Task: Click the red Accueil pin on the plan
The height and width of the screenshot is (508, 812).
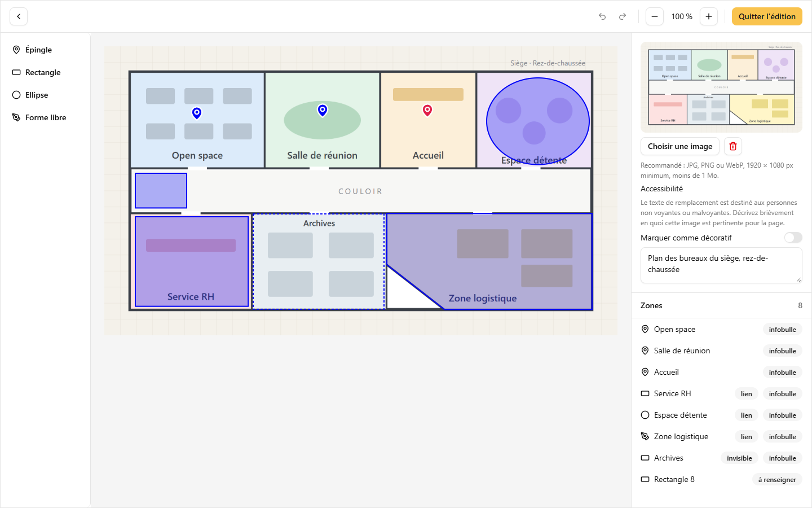Action: 427,110
